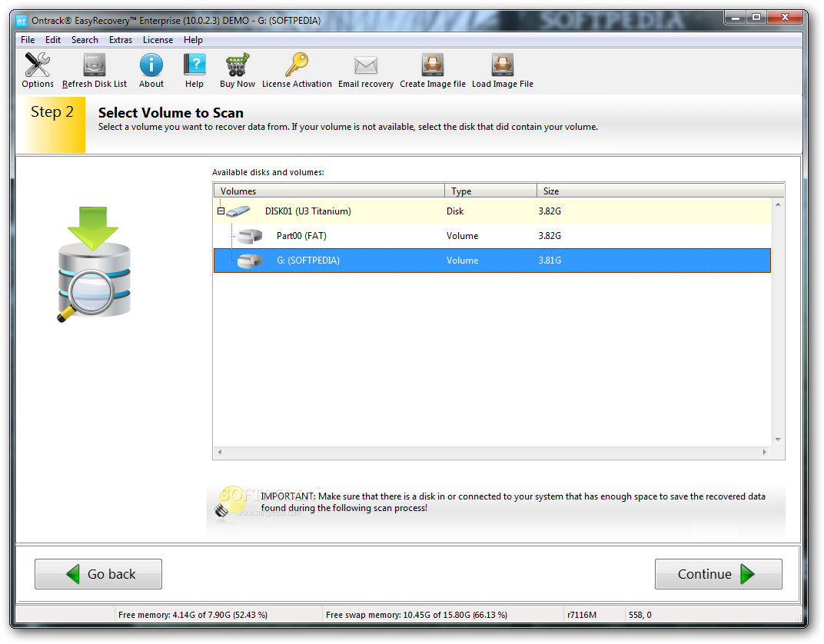Click the Volume type cell of Part00

click(463, 236)
